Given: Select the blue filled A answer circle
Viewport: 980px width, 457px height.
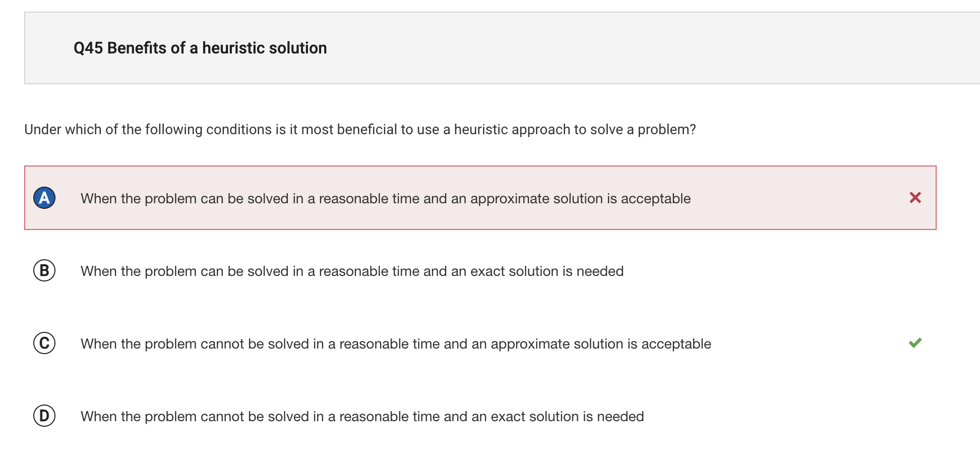Looking at the screenshot, I should [44, 198].
